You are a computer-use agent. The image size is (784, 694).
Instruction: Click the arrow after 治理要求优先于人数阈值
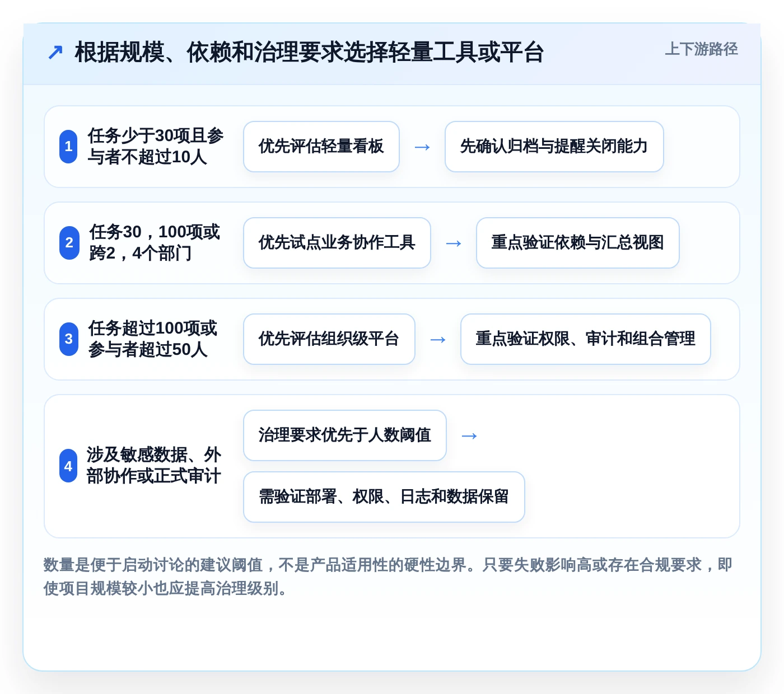[x=469, y=436]
